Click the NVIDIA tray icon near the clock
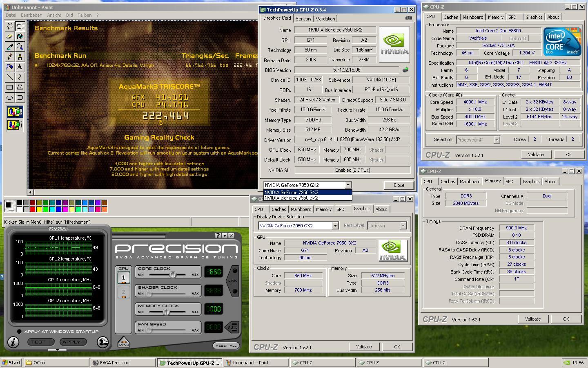This screenshot has height=368, width=588. 566,363
